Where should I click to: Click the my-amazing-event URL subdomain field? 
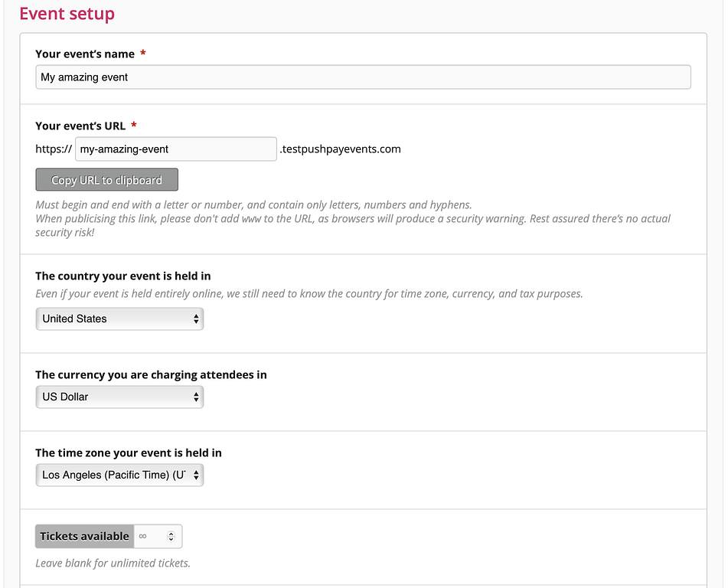176,149
